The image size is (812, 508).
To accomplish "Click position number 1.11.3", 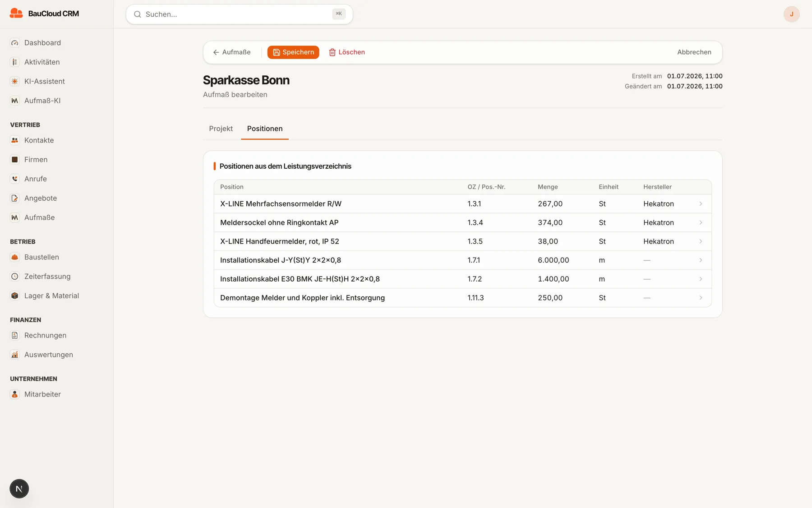I will point(475,298).
